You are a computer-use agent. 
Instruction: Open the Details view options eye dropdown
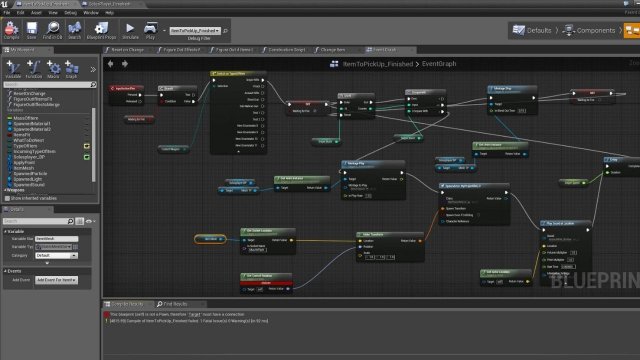[x=90, y=221]
